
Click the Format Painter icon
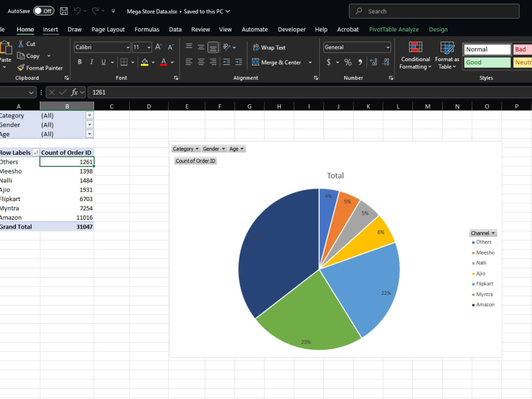tap(21, 68)
